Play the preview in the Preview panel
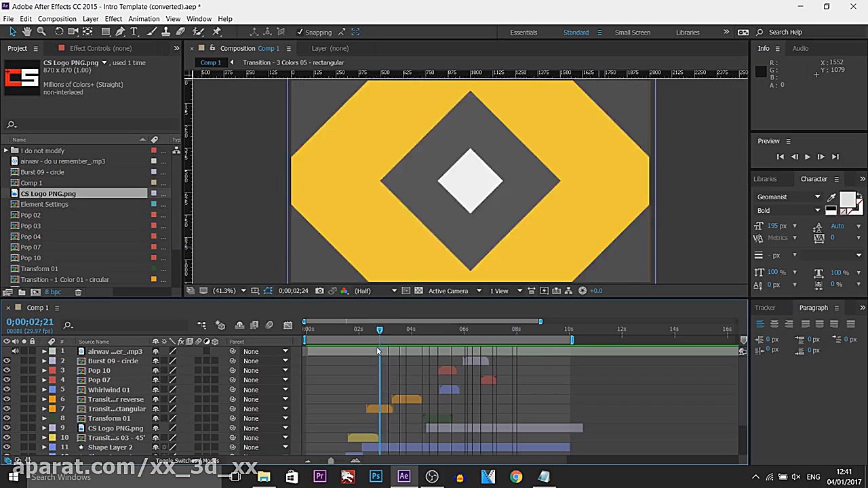Image resolution: width=868 pixels, height=488 pixels. [807, 157]
